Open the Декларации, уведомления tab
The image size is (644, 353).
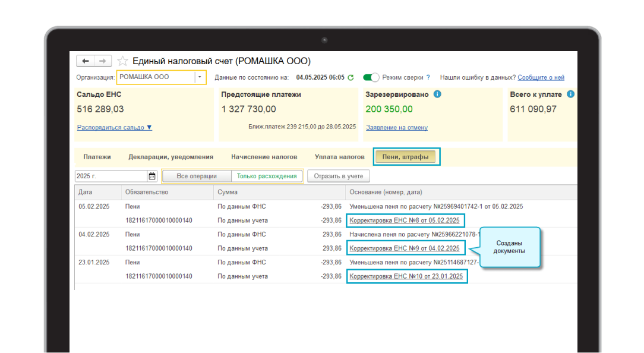tap(171, 157)
